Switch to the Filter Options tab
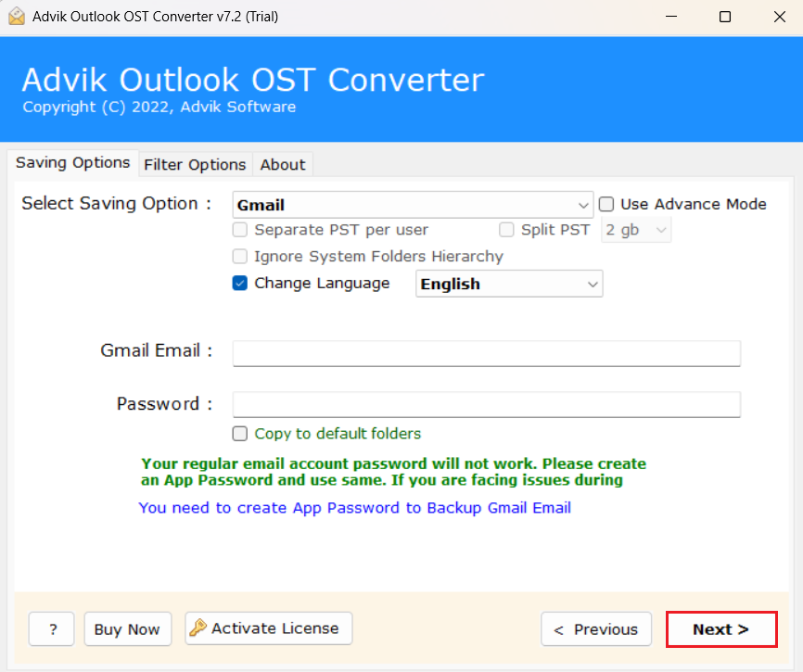 pyautogui.click(x=195, y=165)
